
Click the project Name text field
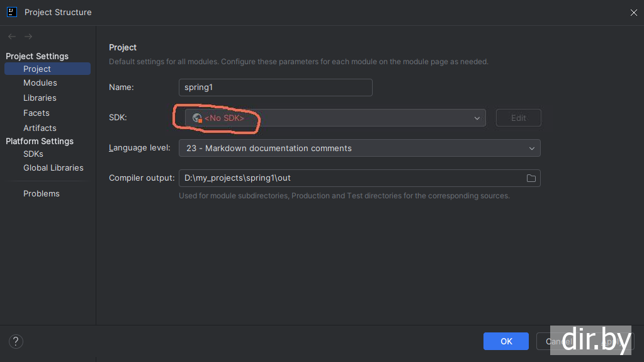pos(275,88)
